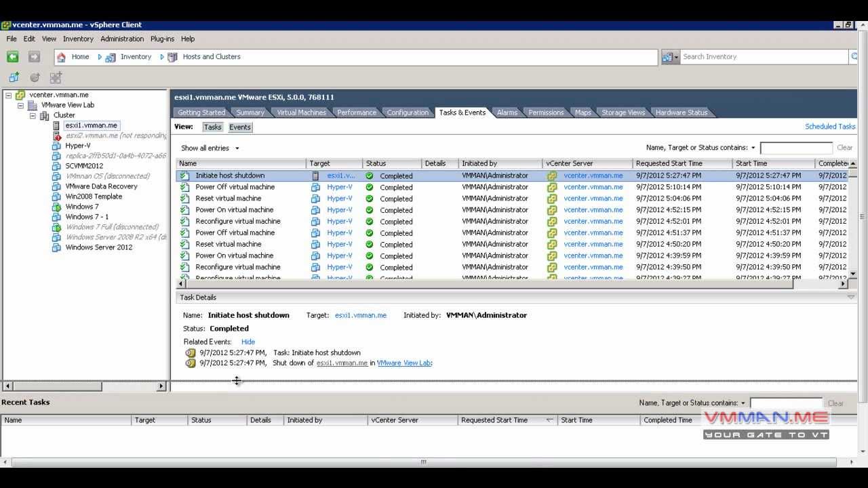Open the Inventory menu
Screen dimensions: 868x488
coord(78,39)
